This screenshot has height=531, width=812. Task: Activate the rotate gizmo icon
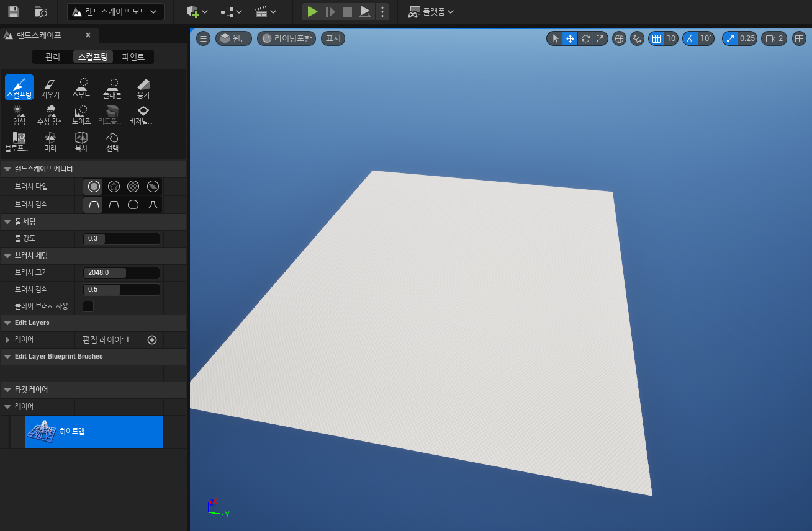coord(585,38)
